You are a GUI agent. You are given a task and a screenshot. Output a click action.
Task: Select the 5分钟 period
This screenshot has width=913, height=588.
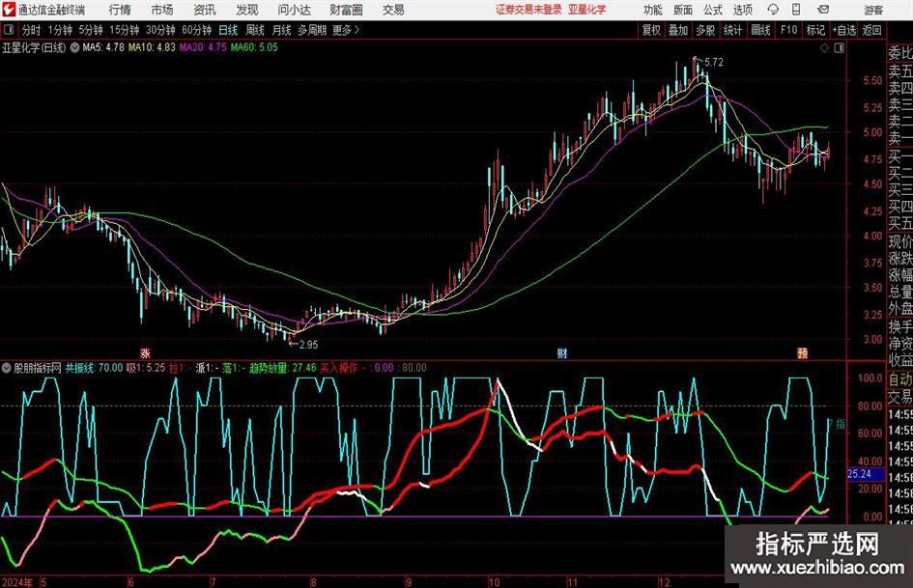[91, 30]
